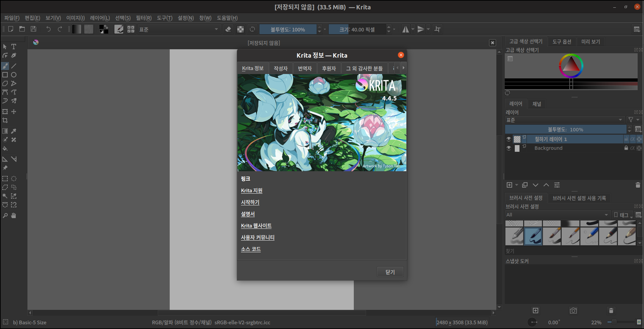Select the Text tool in toolbox
This screenshot has width=644, height=329.
click(14, 47)
